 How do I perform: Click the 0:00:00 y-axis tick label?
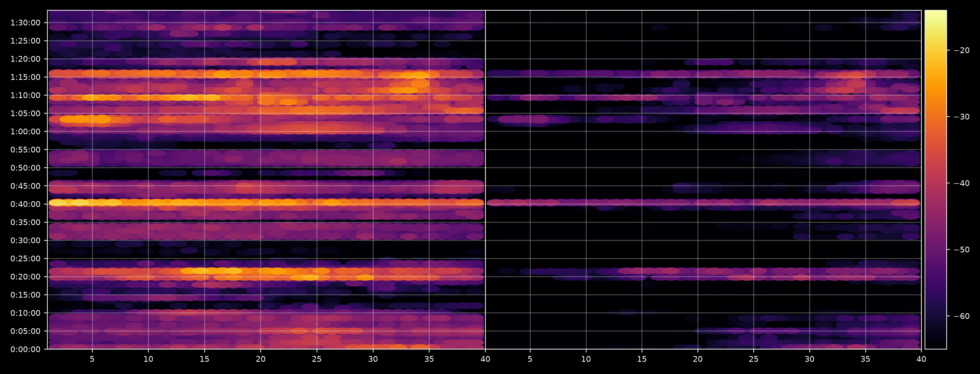click(26, 349)
